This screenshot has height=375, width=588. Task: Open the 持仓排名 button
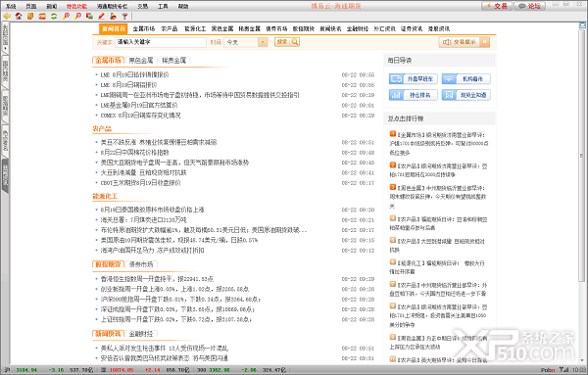414,95
